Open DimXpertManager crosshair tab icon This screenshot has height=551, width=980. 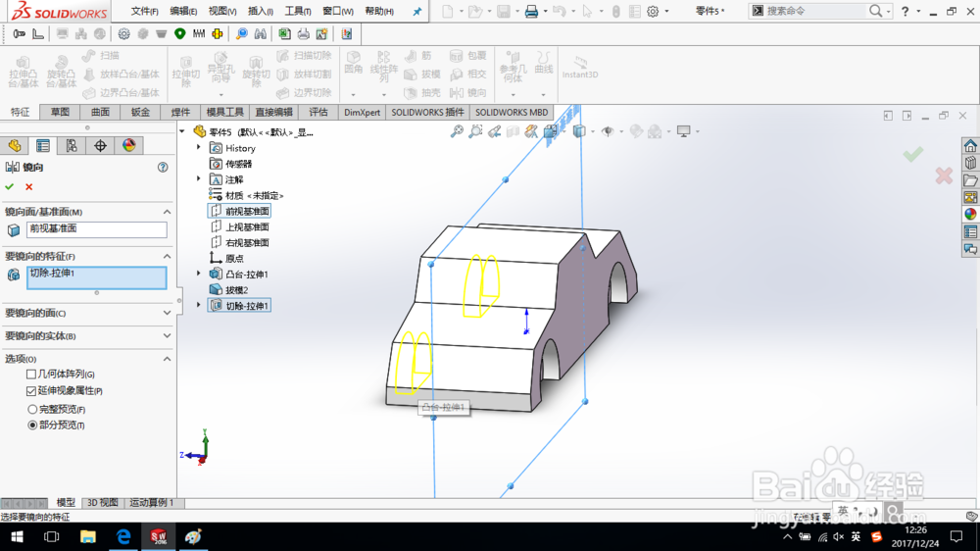pos(100,146)
